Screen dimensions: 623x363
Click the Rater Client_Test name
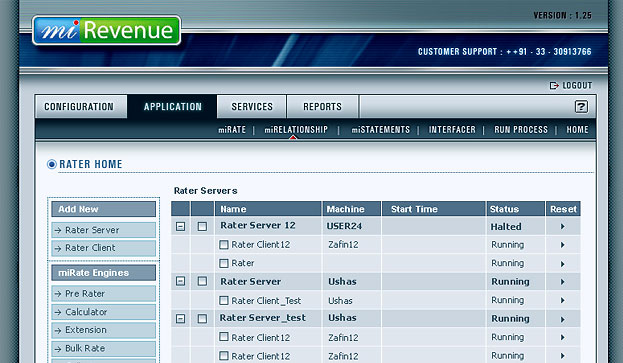tap(266, 301)
